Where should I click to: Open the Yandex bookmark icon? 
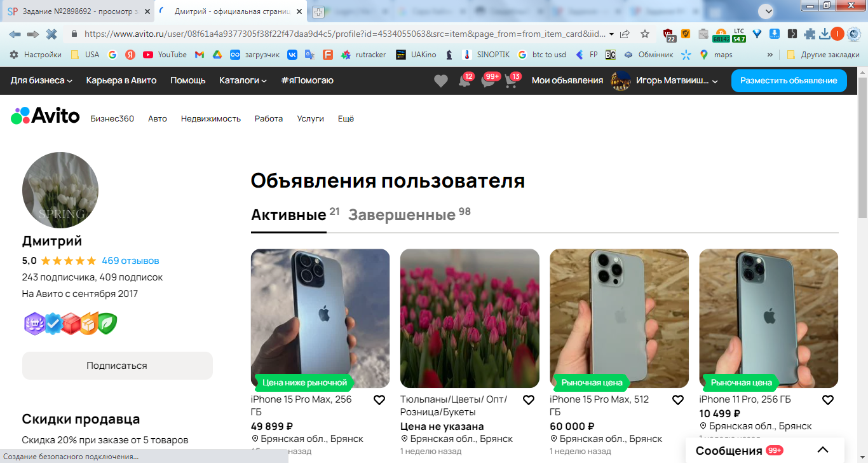click(x=130, y=55)
